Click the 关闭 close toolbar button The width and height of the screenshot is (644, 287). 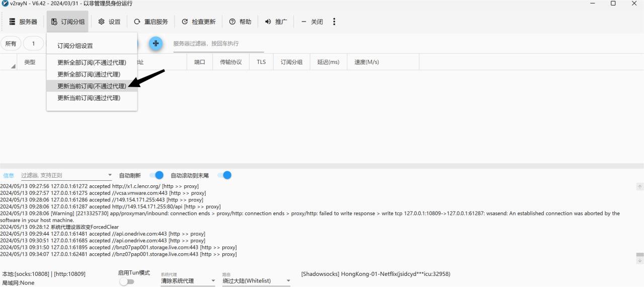click(312, 22)
